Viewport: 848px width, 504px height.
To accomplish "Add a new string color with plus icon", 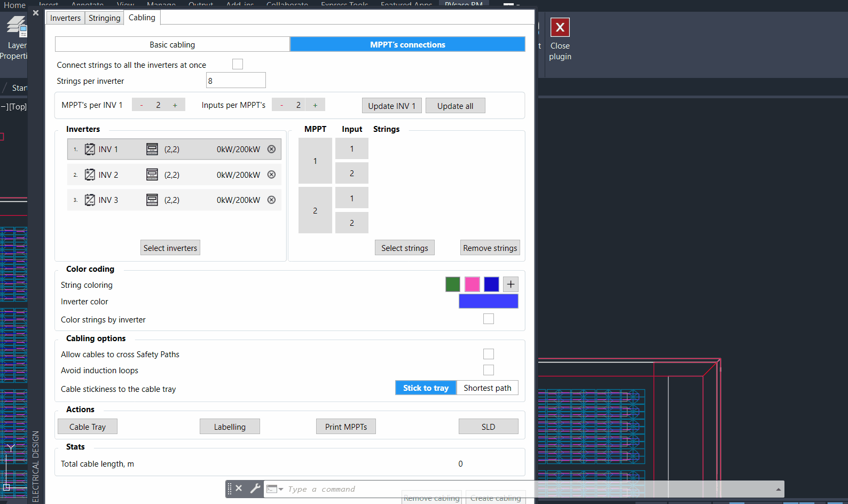I will pos(511,285).
